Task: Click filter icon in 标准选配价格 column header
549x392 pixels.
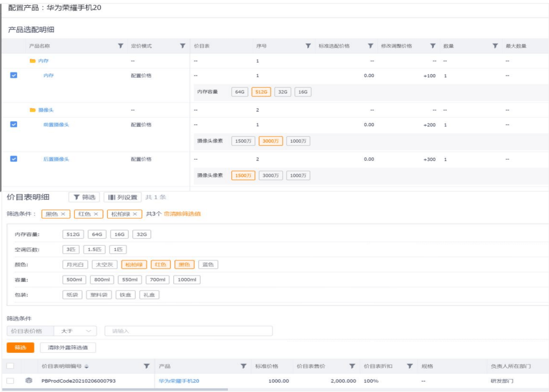Action: (x=370, y=46)
